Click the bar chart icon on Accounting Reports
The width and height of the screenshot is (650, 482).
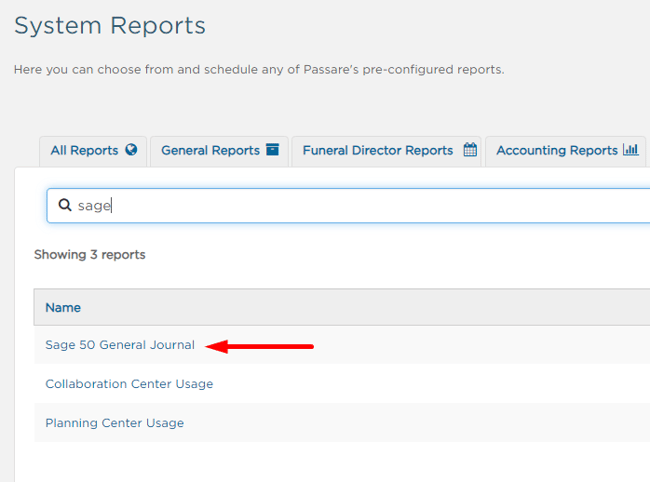(631, 150)
